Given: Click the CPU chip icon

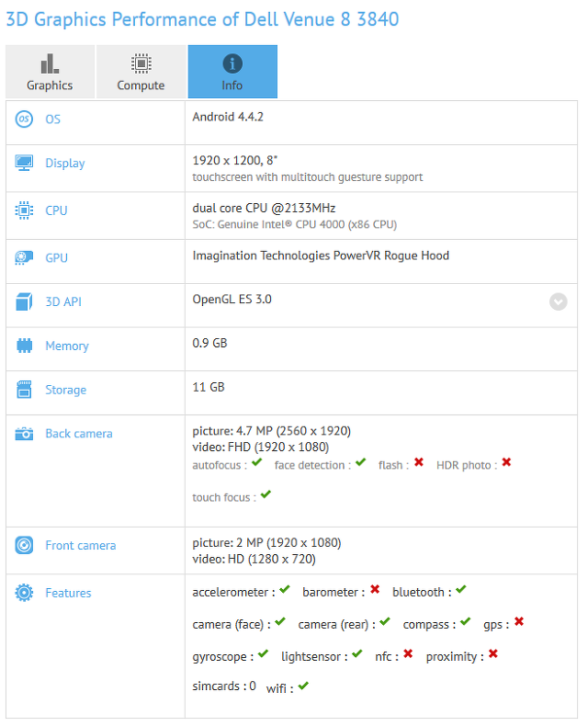Looking at the screenshot, I should [24, 210].
